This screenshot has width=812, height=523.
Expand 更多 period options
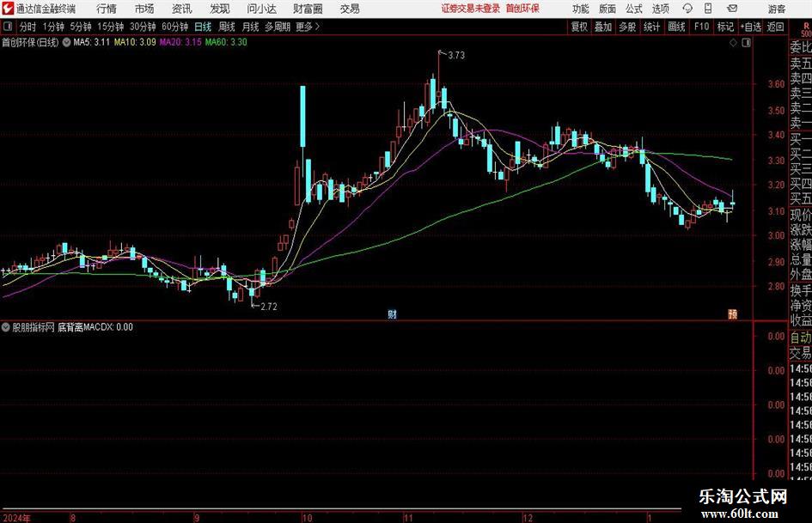click(x=308, y=27)
